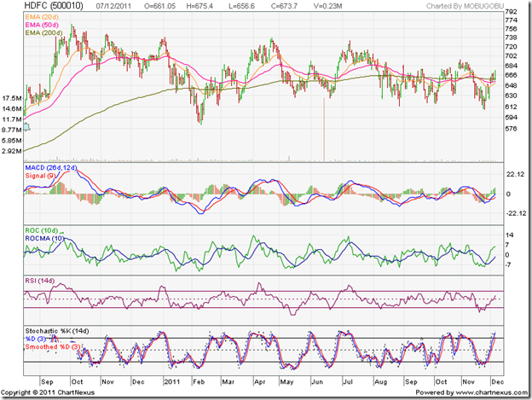This screenshot has height=400, width=532.
Task: Select the EMA (200d) legend label
Action: point(45,34)
